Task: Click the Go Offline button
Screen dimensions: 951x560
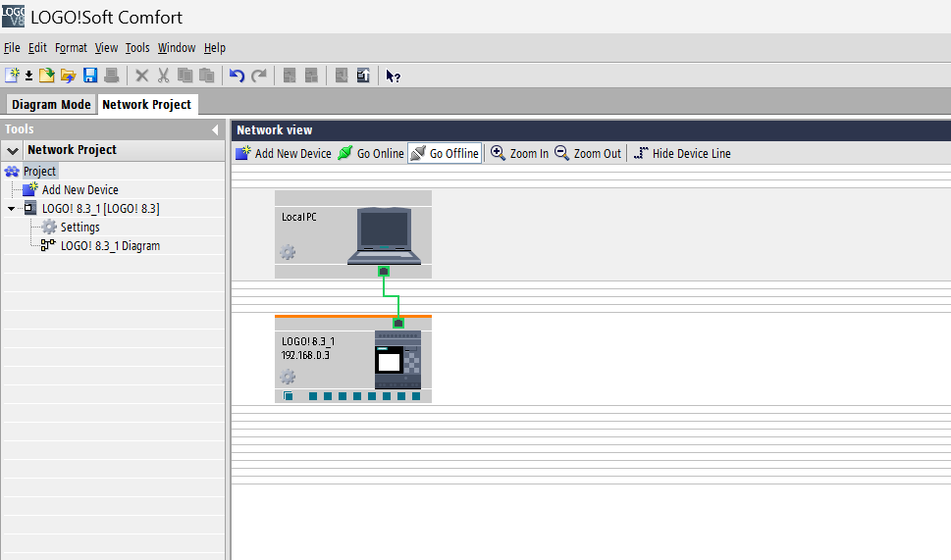Action: pyautogui.click(x=446, y=153)
